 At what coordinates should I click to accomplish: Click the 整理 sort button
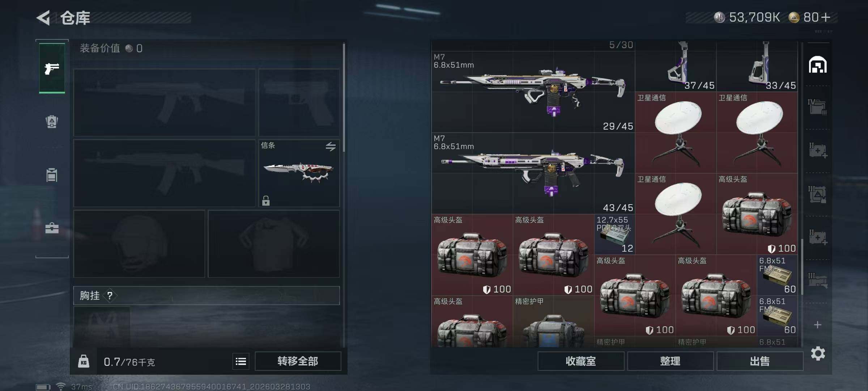(x=670, y=361)
